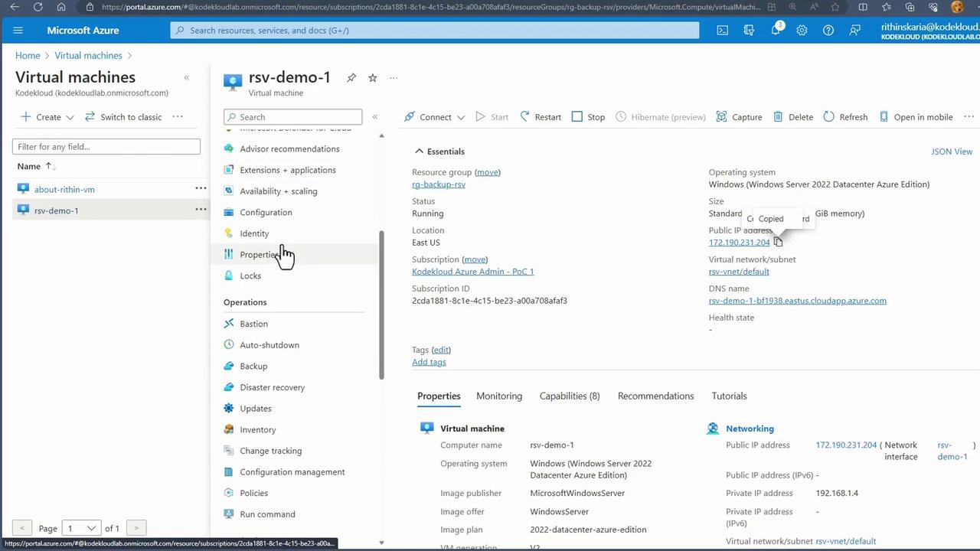This screenshot has width=980, height=551.
Task: Open Disaster recovery in the resource menu
Action: pos(272,387)
